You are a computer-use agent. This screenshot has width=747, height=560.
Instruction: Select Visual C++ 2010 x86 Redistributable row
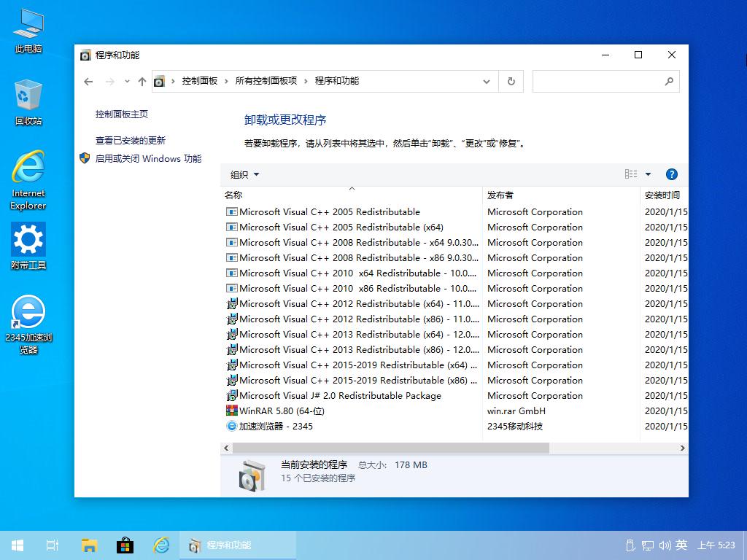click(x=455, y=288)
